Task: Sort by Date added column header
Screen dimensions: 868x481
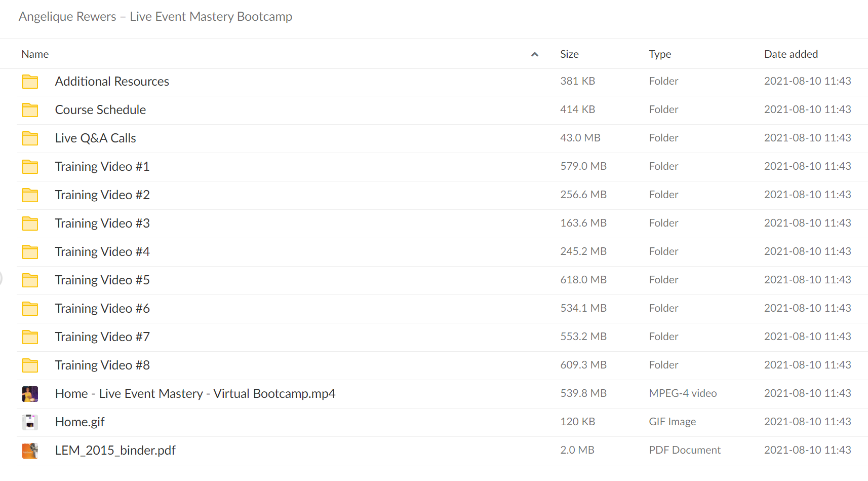Action: click(791, 54)
